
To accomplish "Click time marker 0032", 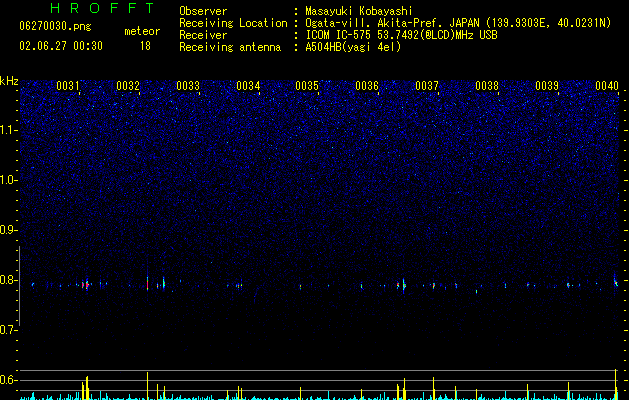I will [x=128, y=86].
